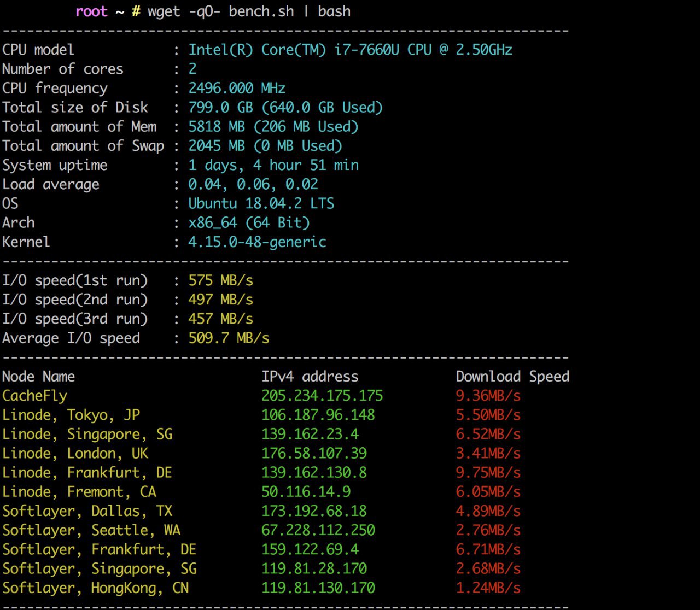Click the 'Total amount of Swap' label
This screenshot has width=700, height=610.
point(83,145)
